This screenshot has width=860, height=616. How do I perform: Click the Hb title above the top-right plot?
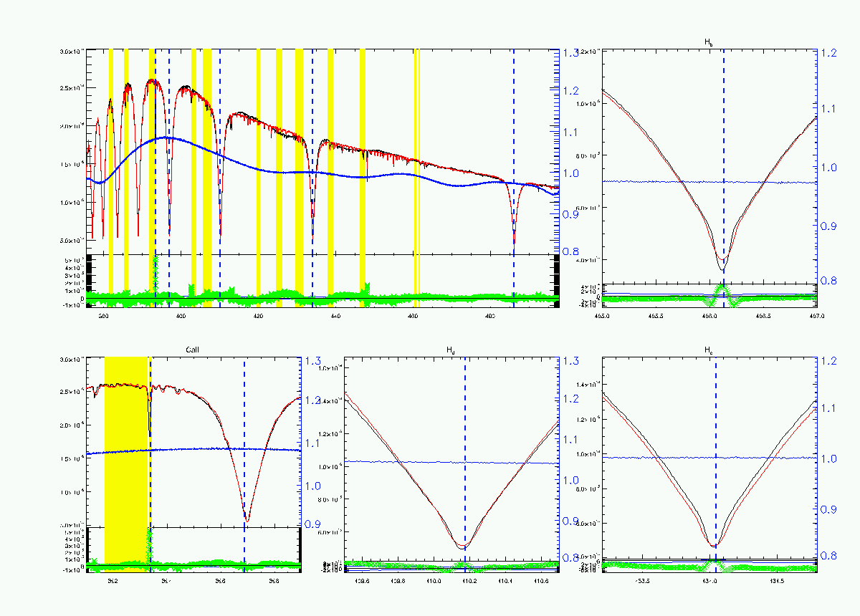click(708, 43)
